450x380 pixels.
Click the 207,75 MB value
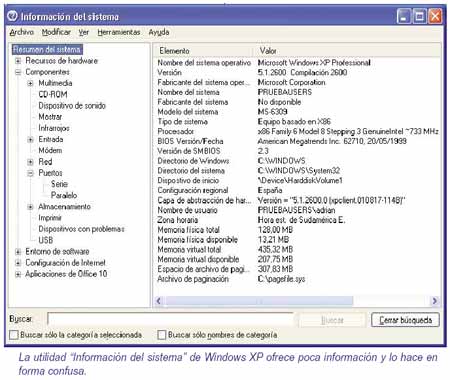pyautogui.click(x=275, y=259)
